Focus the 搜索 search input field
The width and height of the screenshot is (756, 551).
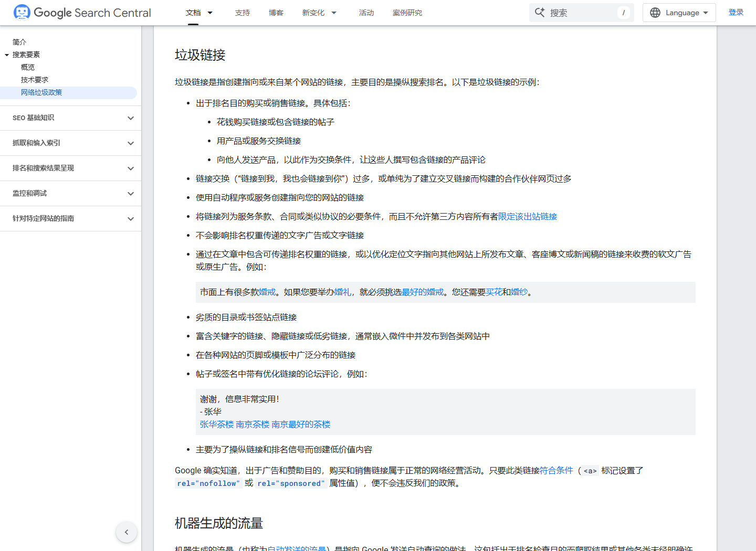click(x=582, y=13)
